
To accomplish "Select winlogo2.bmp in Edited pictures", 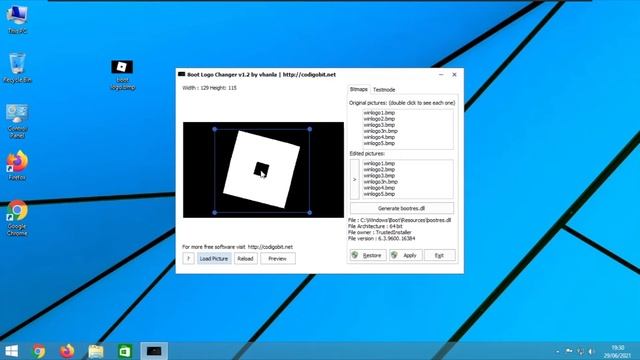I will (379, 169).
